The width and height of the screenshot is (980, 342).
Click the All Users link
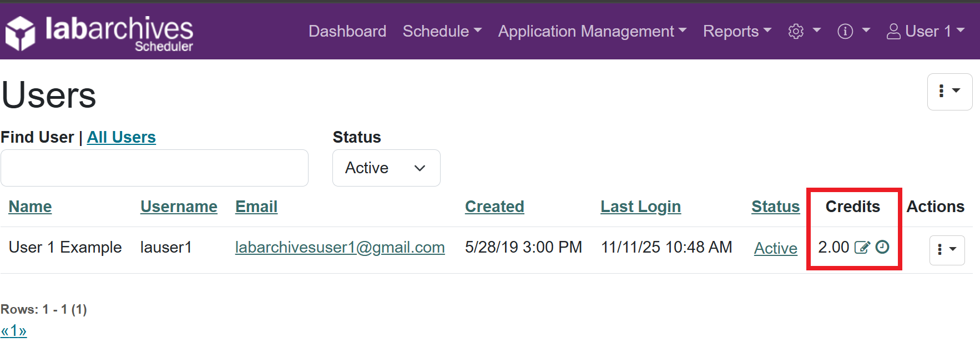click(121, 137)
